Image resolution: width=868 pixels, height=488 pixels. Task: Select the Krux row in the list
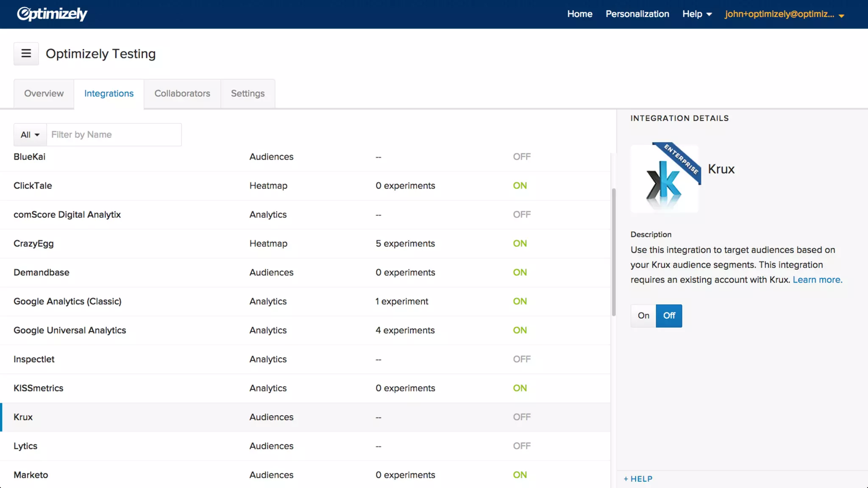coord(305,417)
